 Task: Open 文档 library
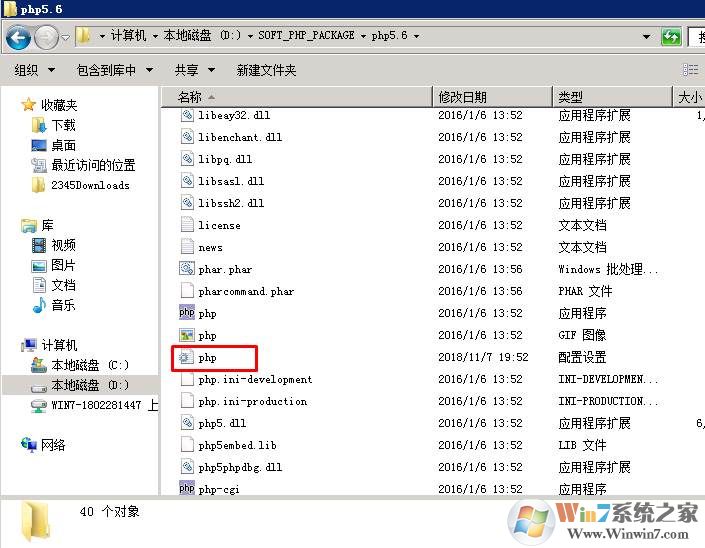54,285
